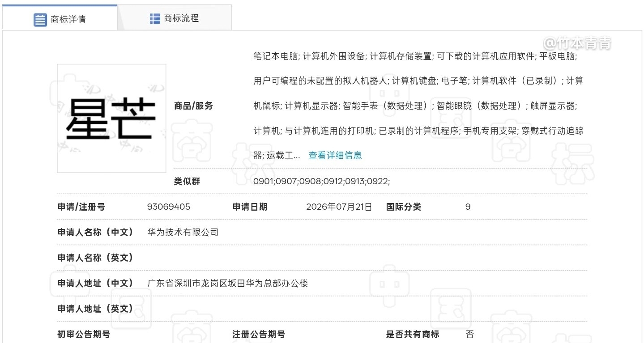
Task: Click the goods line starting 计算机; 与计算机连用
Action: point(418,131)
